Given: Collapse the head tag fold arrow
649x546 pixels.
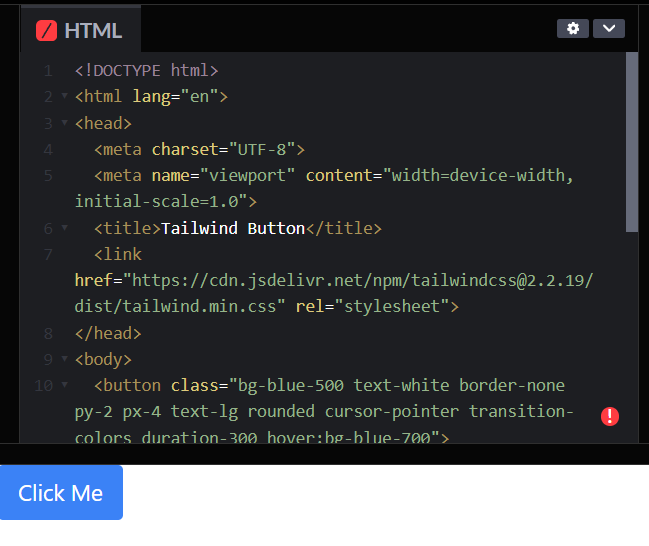Looking at the screenshot, I should click(x=65, y=123).
